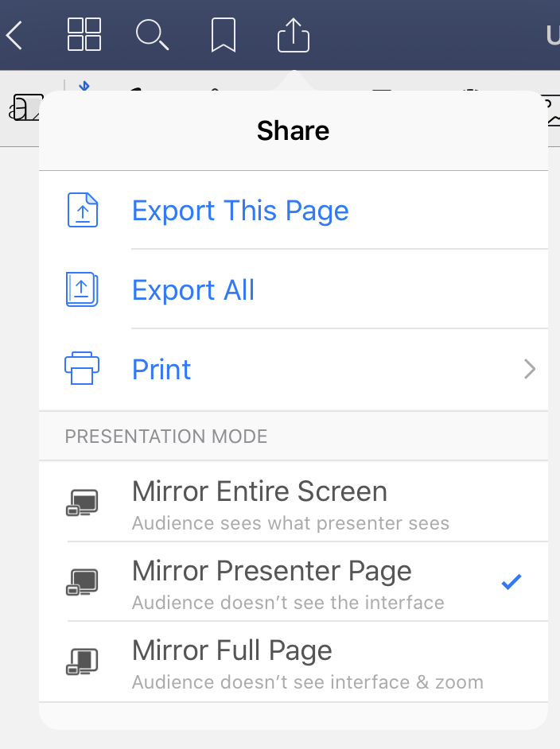Open the Share menu icon
Viewport: 560px width, 749px height.
coord(293,35)
